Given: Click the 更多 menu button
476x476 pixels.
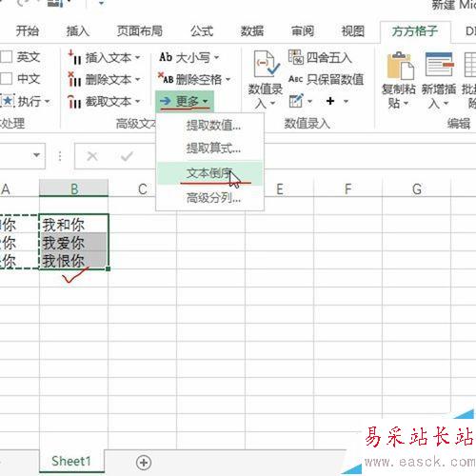Looking at the screenshot, I should 185,102.
